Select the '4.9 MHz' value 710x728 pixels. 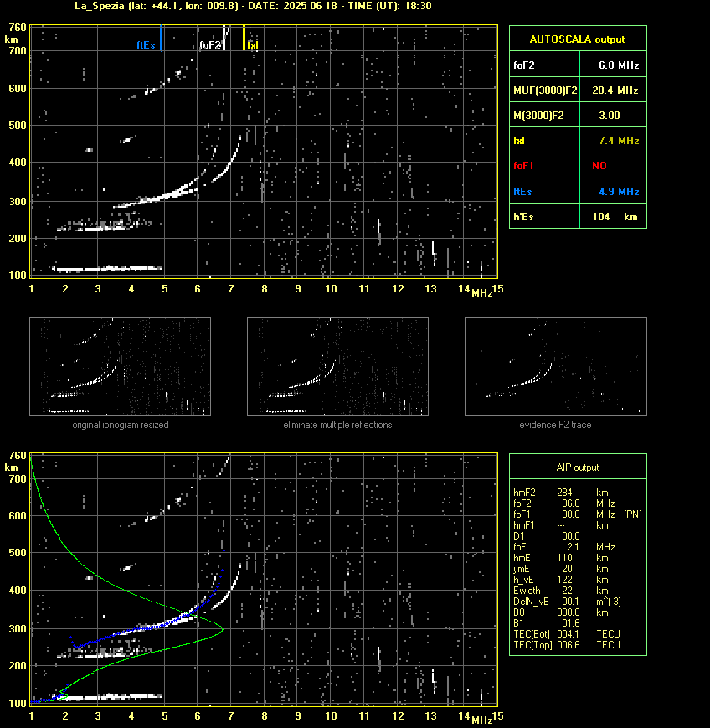pos(619,191)
